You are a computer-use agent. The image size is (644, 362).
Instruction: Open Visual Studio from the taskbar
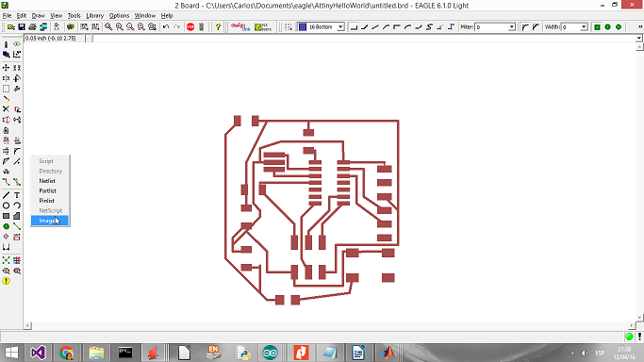38,353
